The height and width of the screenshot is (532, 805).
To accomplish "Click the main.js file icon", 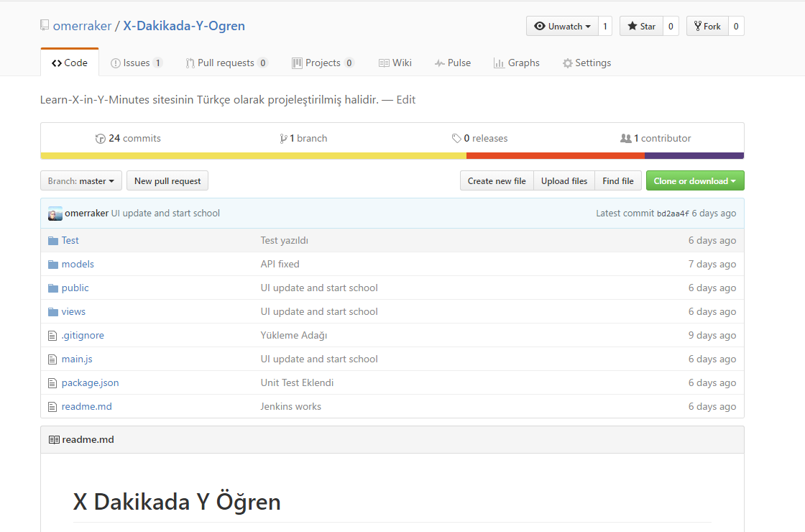I will [x=52, y=359].
